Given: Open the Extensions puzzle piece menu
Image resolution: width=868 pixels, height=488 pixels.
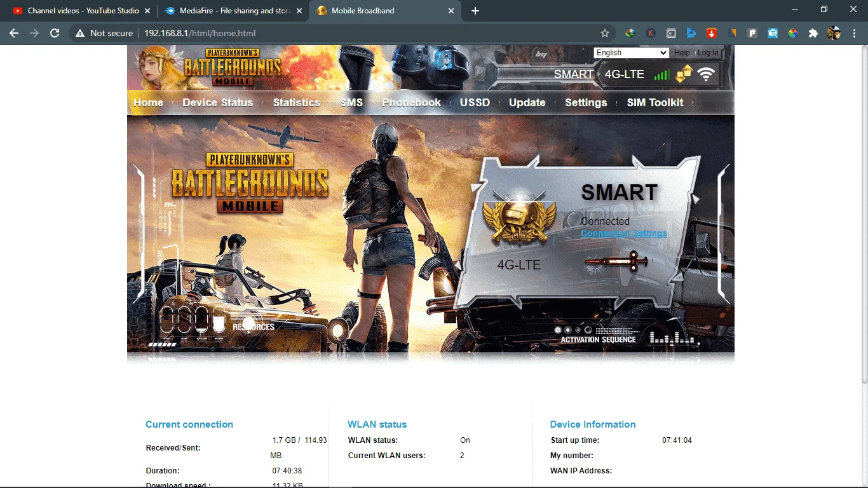Looking at the screenshot, I should point(813,33).
